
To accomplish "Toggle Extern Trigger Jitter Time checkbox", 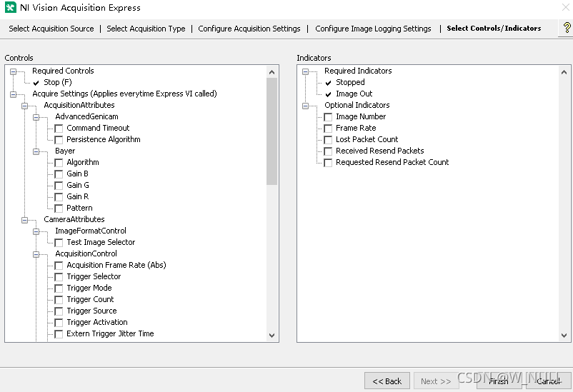I will point(59,334).
